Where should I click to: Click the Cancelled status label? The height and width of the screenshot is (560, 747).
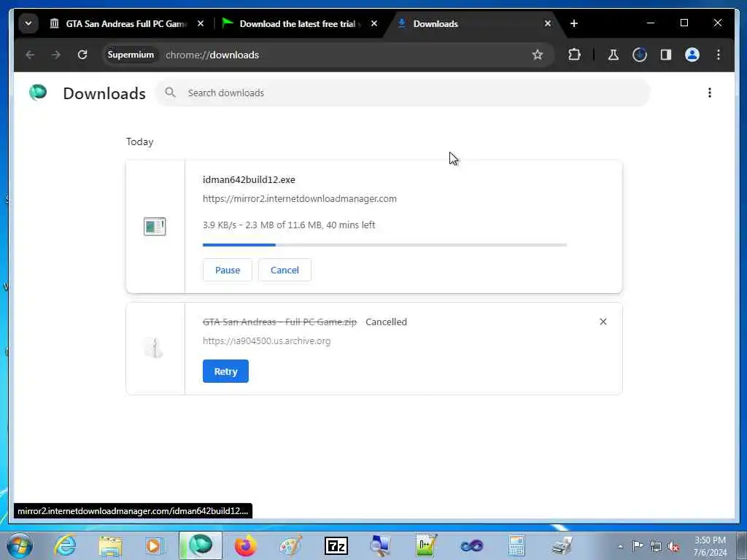386,322
